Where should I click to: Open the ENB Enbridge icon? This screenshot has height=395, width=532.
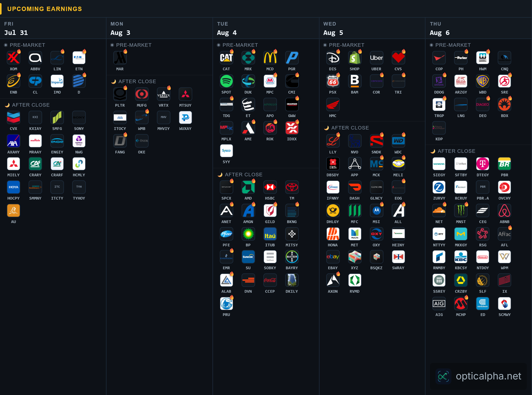point(13,81)
